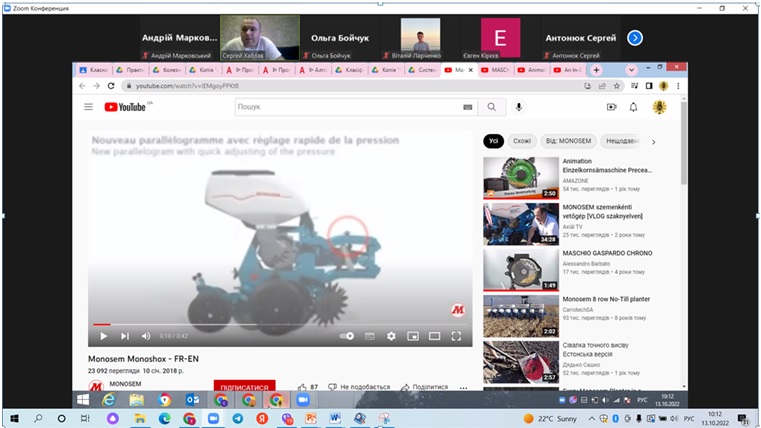
Task: Skip to the next video
Action: [125, 336]
